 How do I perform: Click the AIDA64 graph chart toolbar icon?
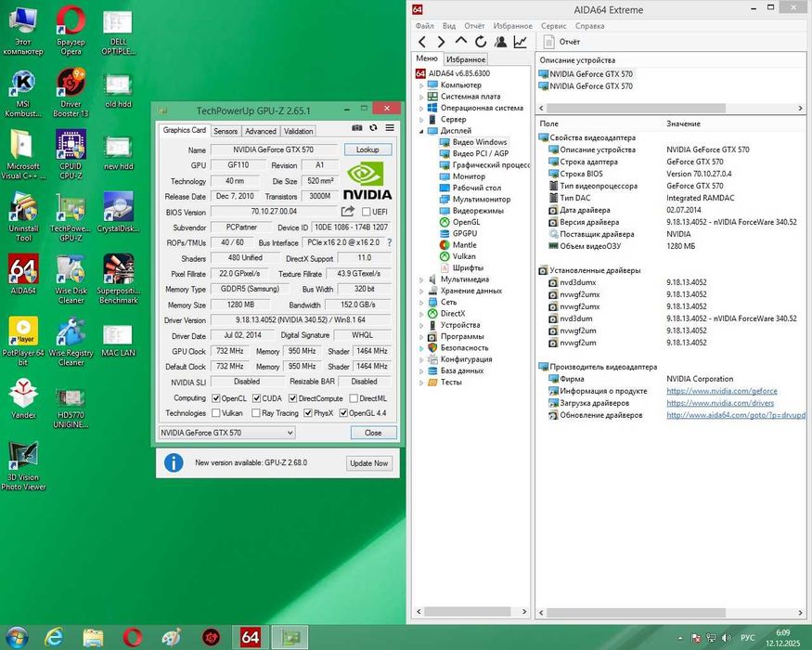tap(520, 42)
